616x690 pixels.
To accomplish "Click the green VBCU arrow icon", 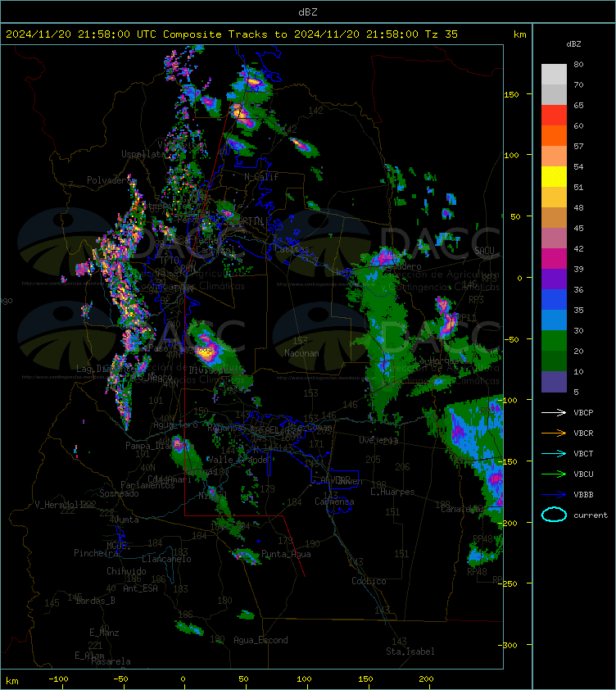I will point(554,474).
